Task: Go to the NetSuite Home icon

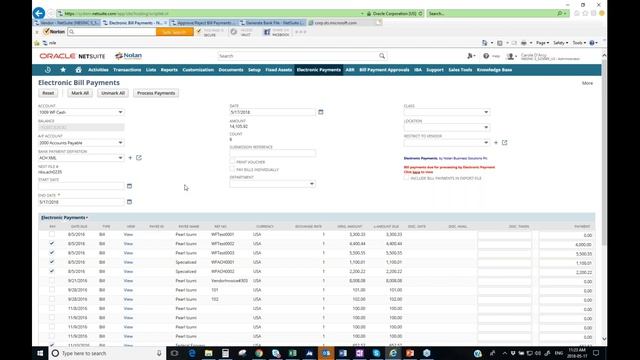Action: click(78, 70)
